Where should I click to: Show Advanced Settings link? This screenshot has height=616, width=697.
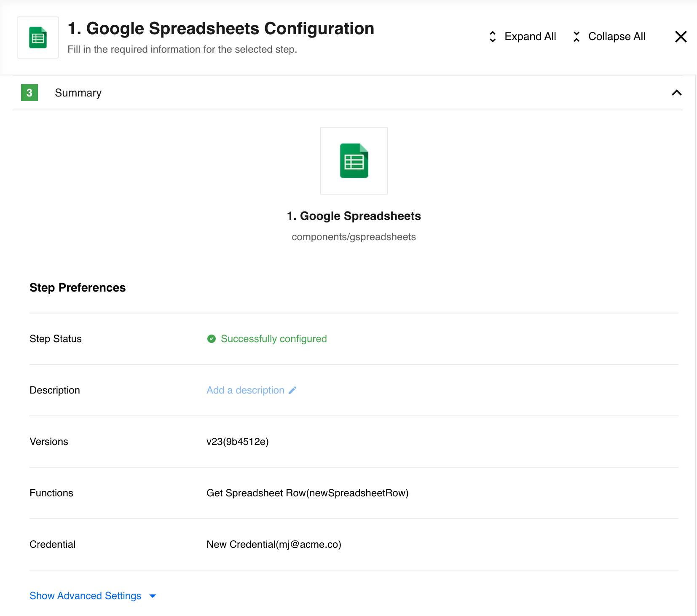pos(85,596)
